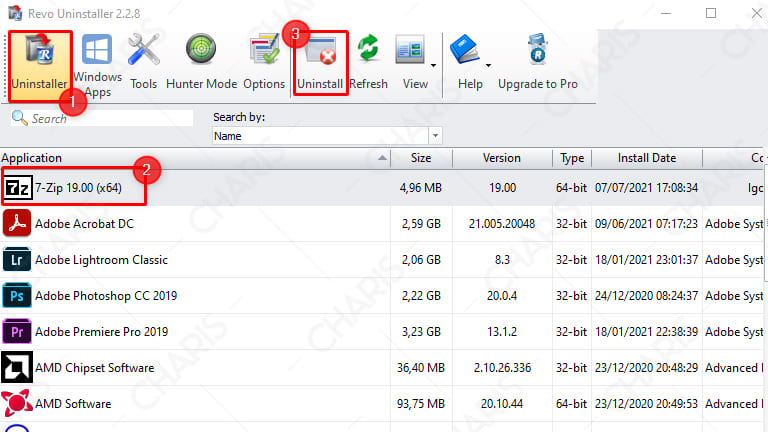Screen dimensions: 768x432
Task: Maximize the Revo Uninstaller window
Action: [711, 13]
